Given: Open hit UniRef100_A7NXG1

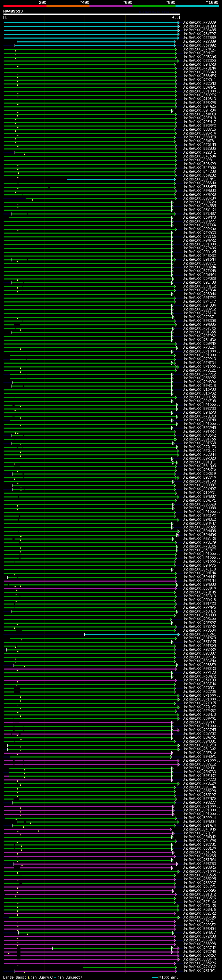Looking at the screenshot, I should pyautogui.click(x=199, y=49).
